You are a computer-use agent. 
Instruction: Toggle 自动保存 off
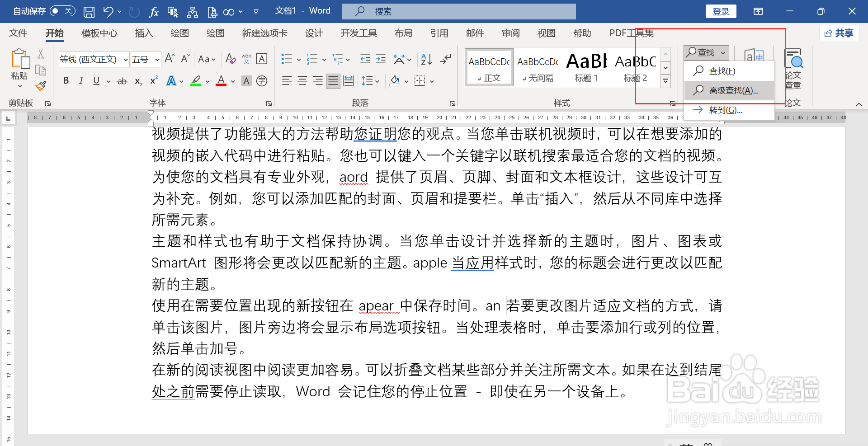pos(62,11)
